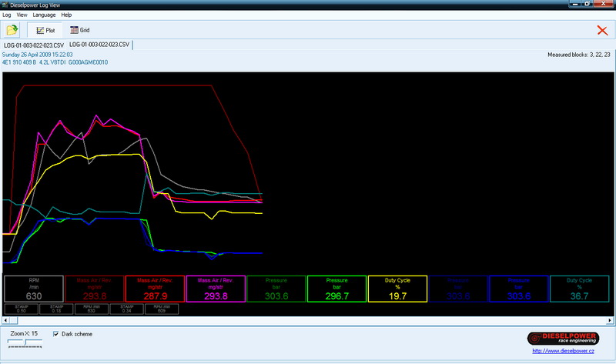Toggle the gray RPM 630 channel box
616x364 pixels.
click(x=34, y=289)
